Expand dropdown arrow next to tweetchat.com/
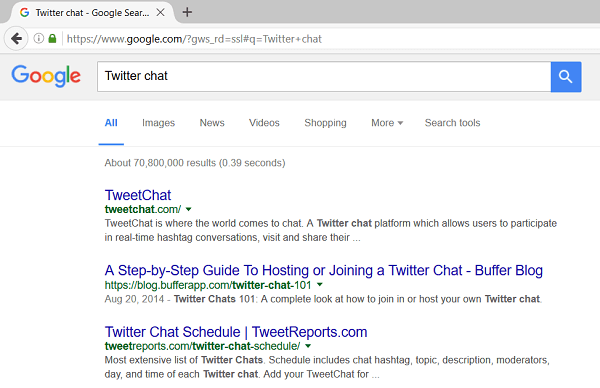 [188, 209]
